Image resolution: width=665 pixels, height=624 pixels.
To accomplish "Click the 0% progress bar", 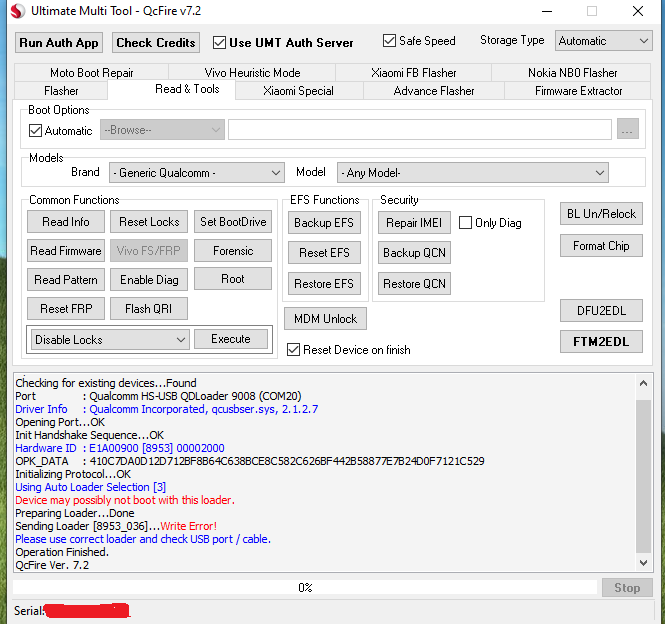I will coord(305,588).
